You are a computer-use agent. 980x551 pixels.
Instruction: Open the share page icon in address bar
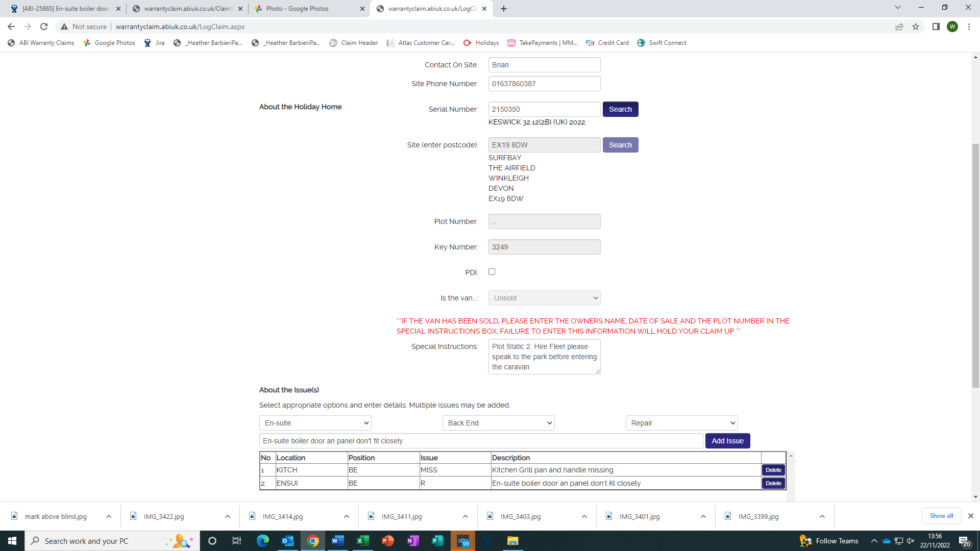pos(899,27)
